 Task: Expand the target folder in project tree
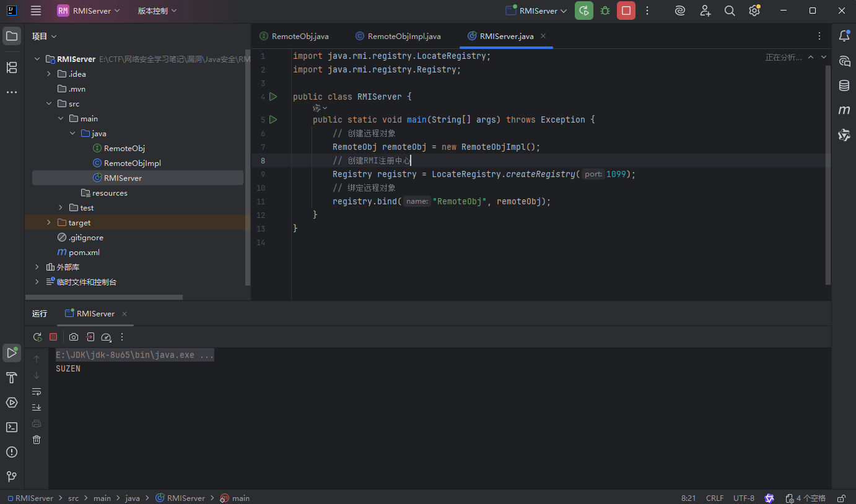[x=49, y=223]
